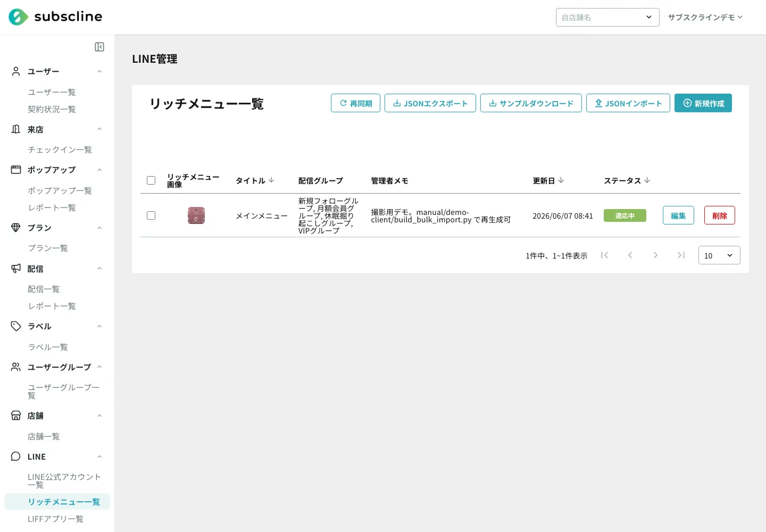This screenshot has height=532, width=766.
Task: Open ユーザー一覧 in the sidebar
Action: (52, 92)
